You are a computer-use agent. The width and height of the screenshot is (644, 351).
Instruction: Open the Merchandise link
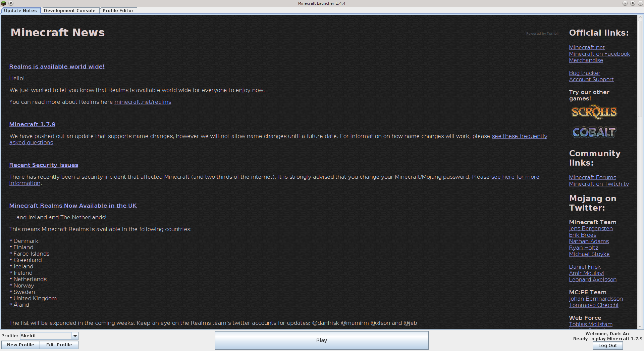[x=586, y=60]
